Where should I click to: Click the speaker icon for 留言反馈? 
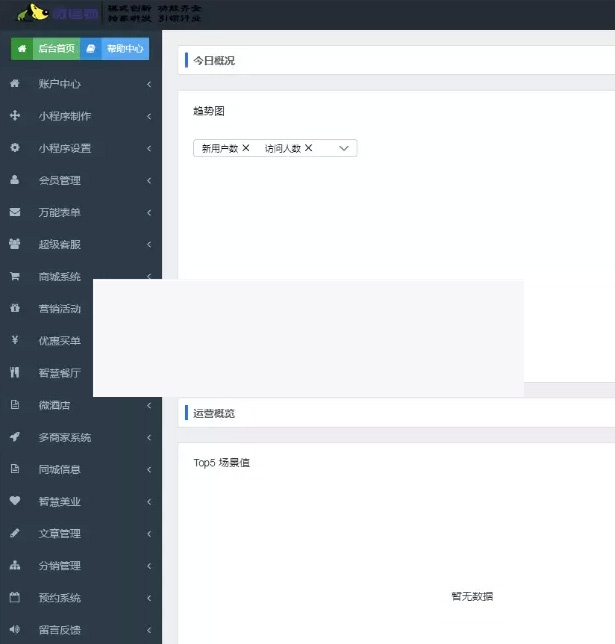(15, 630)
